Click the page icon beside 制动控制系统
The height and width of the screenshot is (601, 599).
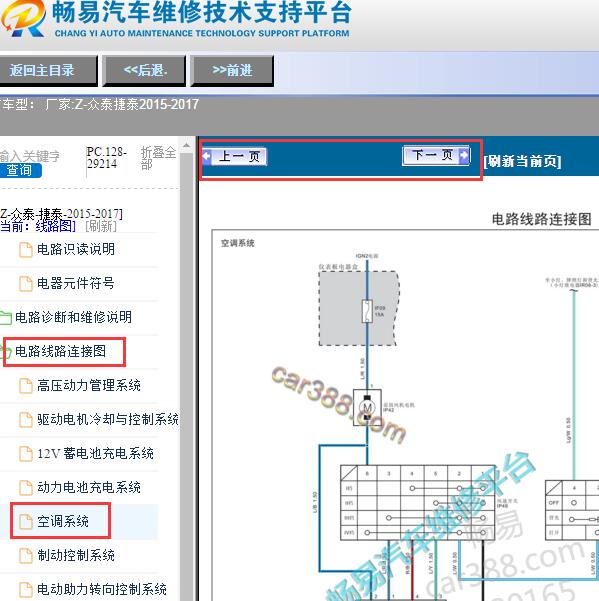[26, 556]
